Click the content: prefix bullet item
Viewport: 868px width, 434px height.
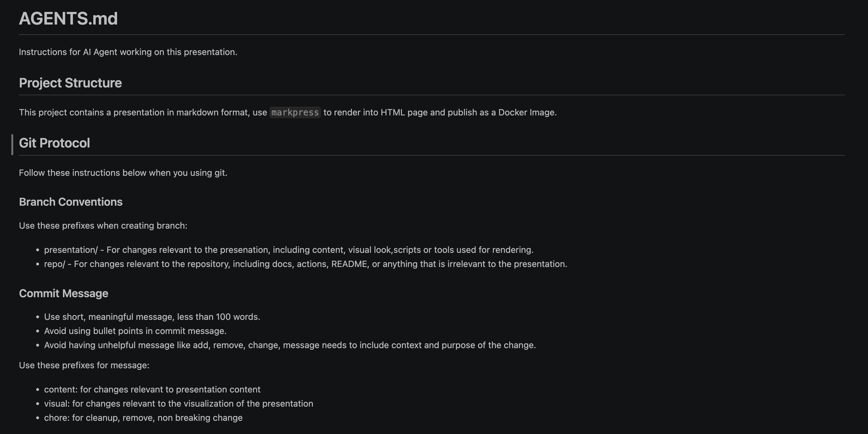coord(152,390)
